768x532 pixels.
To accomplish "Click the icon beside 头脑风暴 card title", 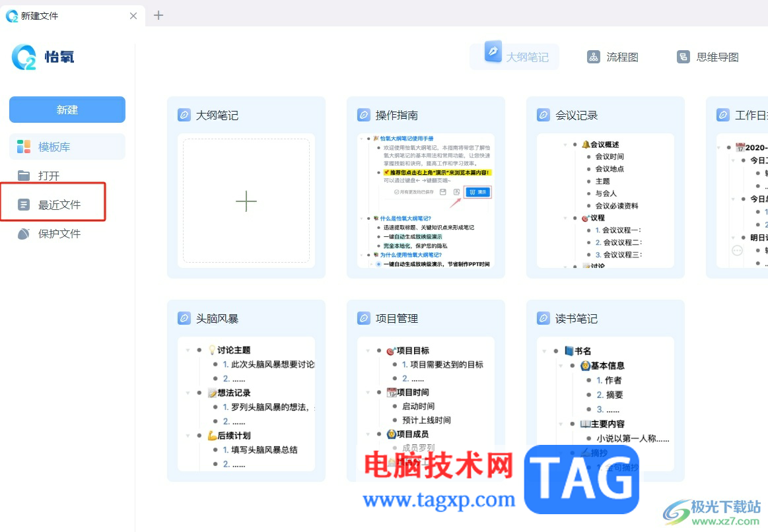I will [x=184, y=319].
